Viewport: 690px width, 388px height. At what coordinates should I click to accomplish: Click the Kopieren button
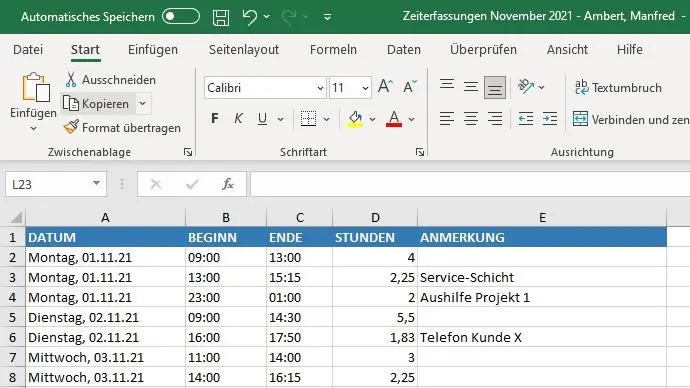[x=97, y=104]
